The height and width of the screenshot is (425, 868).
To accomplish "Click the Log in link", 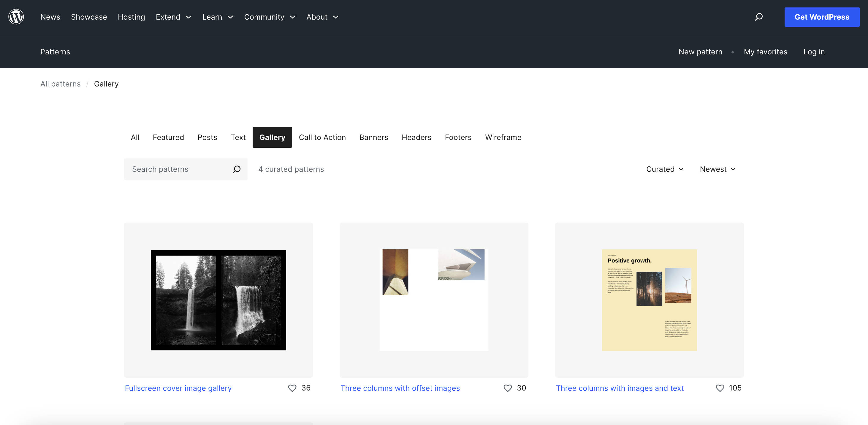I will 814,52.
